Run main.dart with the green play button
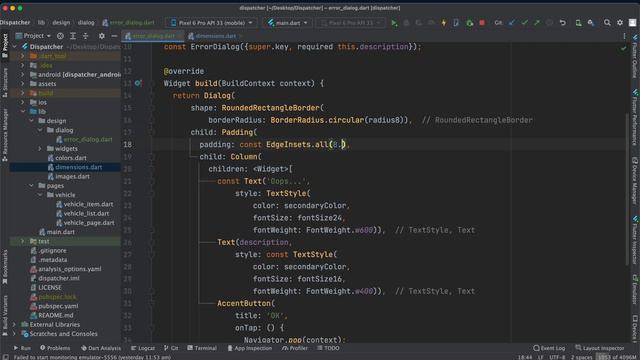 tap(394, 23)
